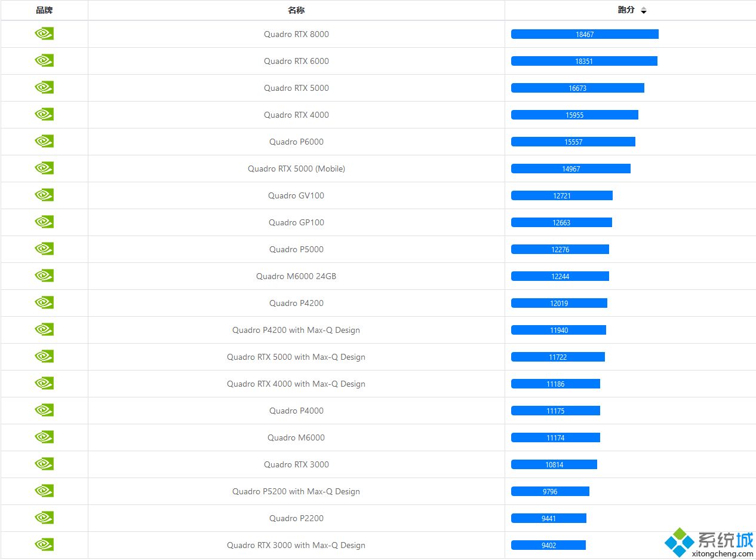Open Quadro RTX 4000 with Max-Q Design
Screen dimensions: 756x560
tap(296, 384)
